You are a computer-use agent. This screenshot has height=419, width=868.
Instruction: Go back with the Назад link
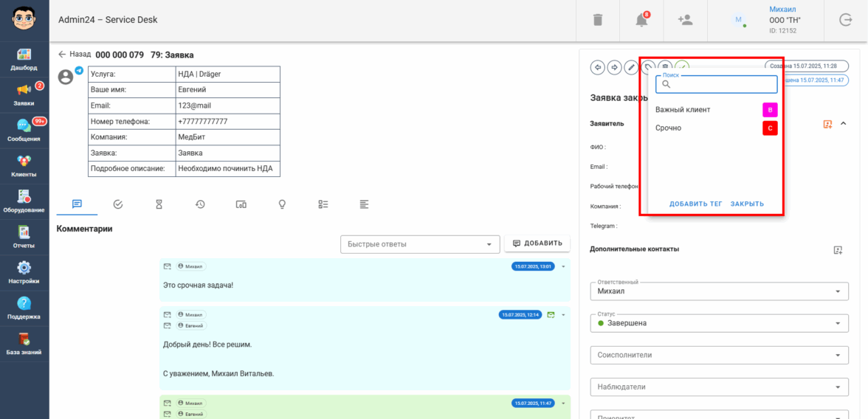click(x=75, y=55)
